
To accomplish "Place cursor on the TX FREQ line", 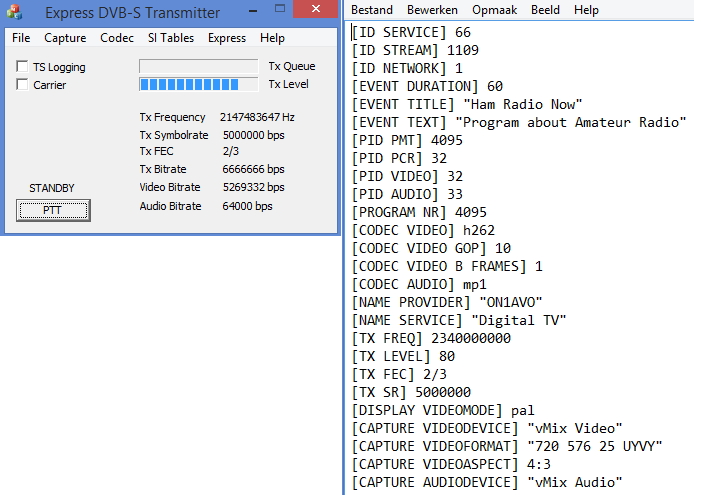I will click(431, 339).
